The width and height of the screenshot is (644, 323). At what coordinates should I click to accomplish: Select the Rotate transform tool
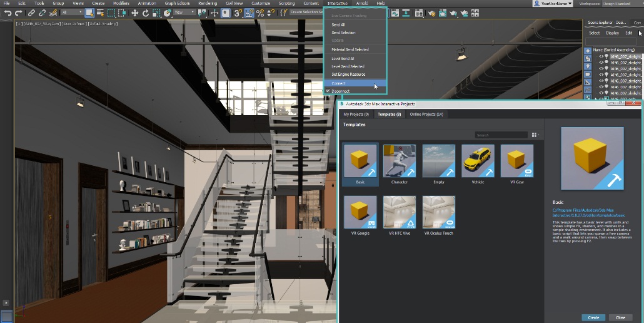146,13
